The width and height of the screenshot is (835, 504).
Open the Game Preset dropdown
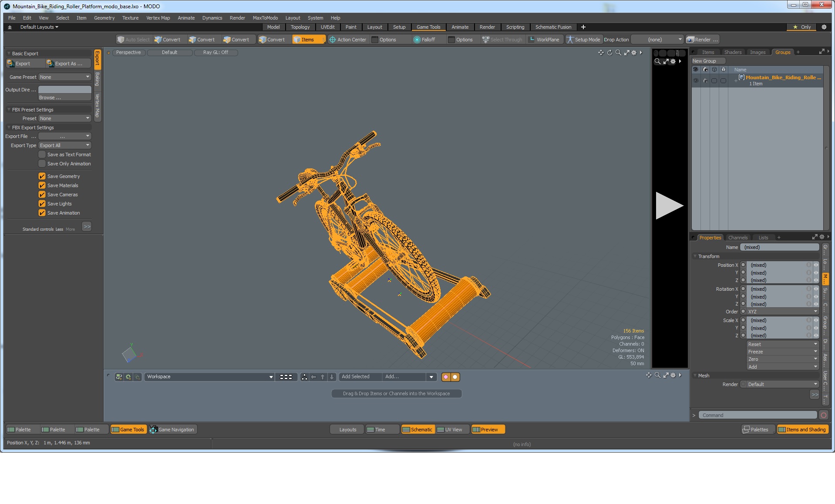point(64,77)
